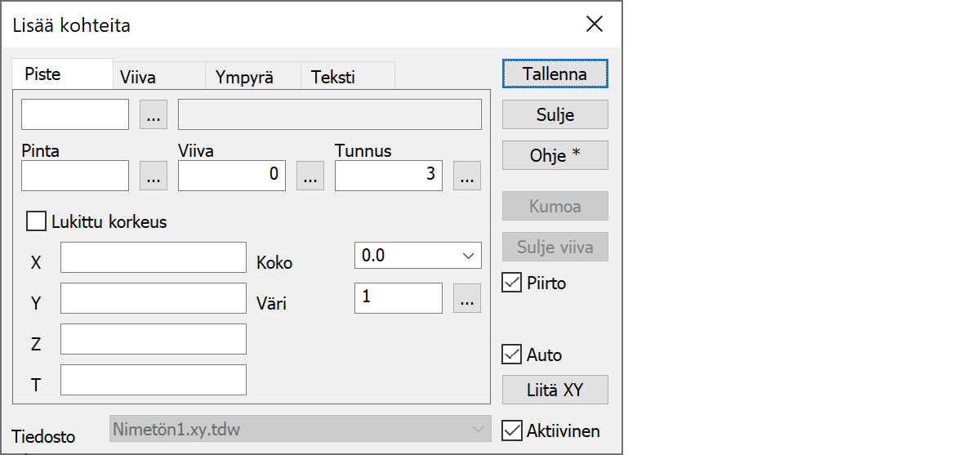Click the Liitä XY button
980x455 pixels.
click(x=555, y=390)
